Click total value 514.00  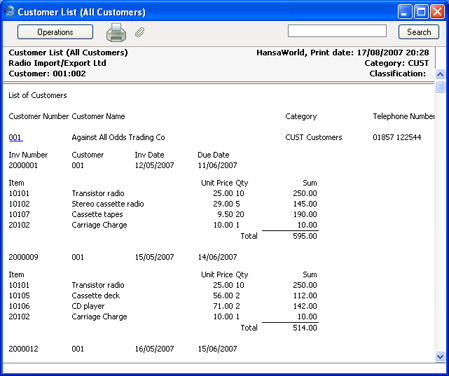pos(305,328)
